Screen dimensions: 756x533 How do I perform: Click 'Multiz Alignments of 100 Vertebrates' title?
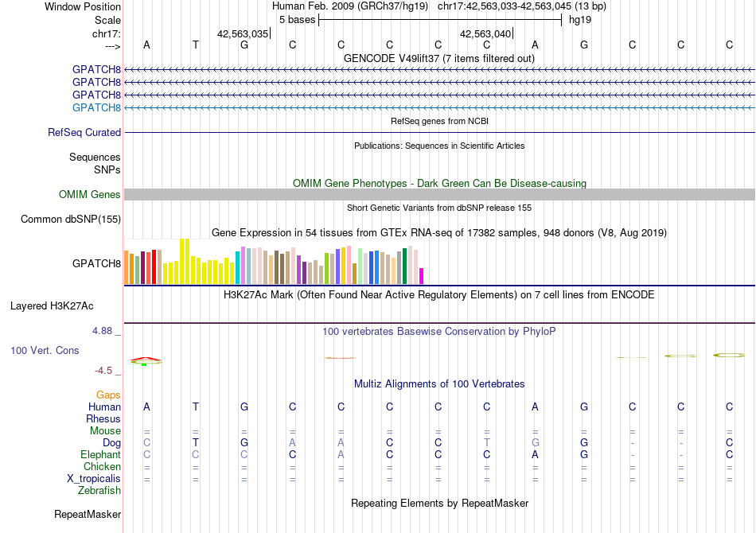[x=439, y=383]
